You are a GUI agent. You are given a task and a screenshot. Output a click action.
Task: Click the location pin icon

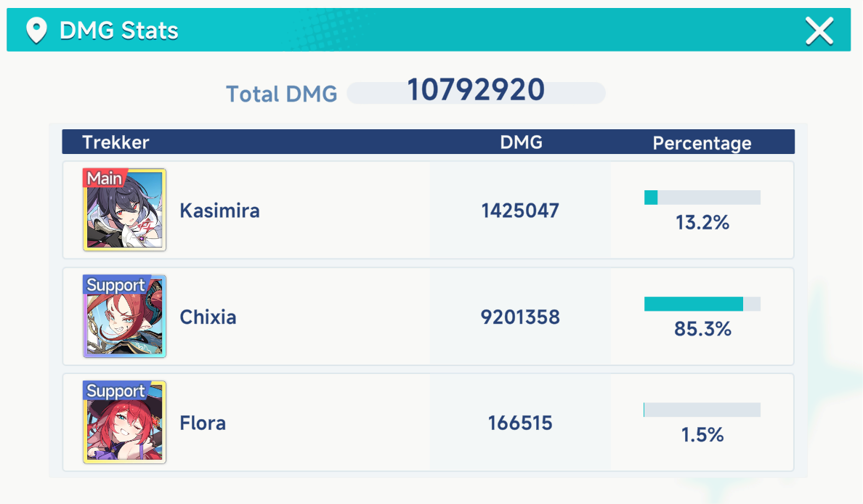[36, 31]
